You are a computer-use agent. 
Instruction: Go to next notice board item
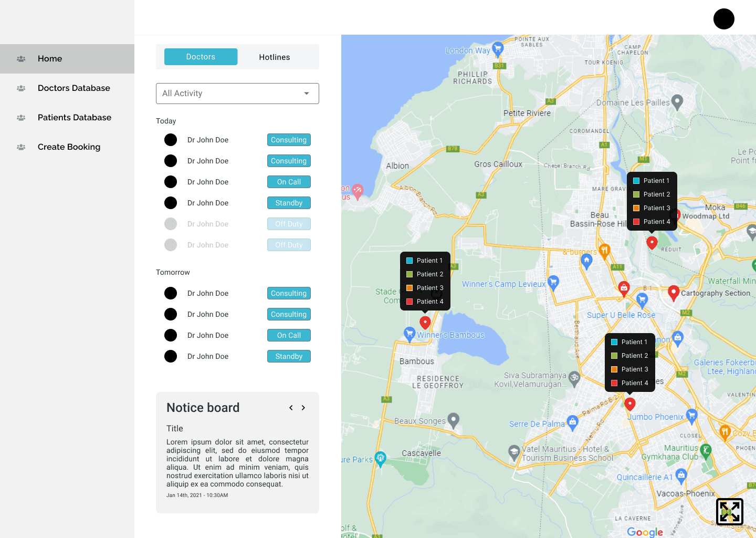pos(303,408)
